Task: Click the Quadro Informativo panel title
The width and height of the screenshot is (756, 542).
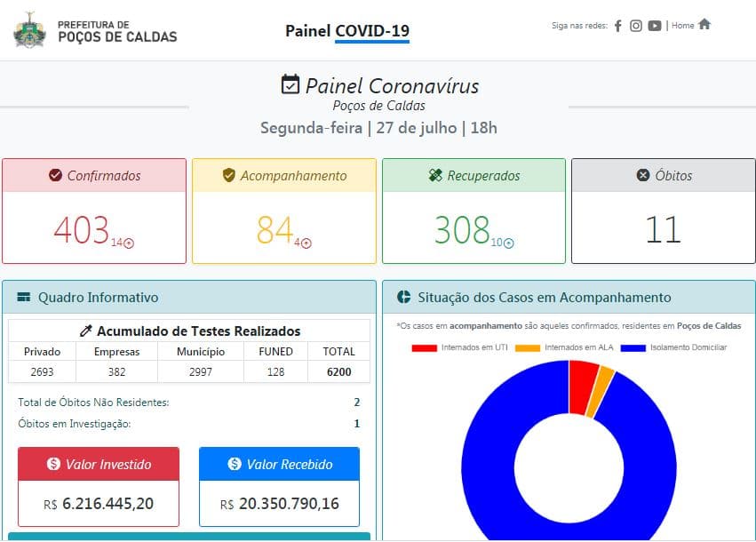Action: pyautogui.click(x=98, y=297)
